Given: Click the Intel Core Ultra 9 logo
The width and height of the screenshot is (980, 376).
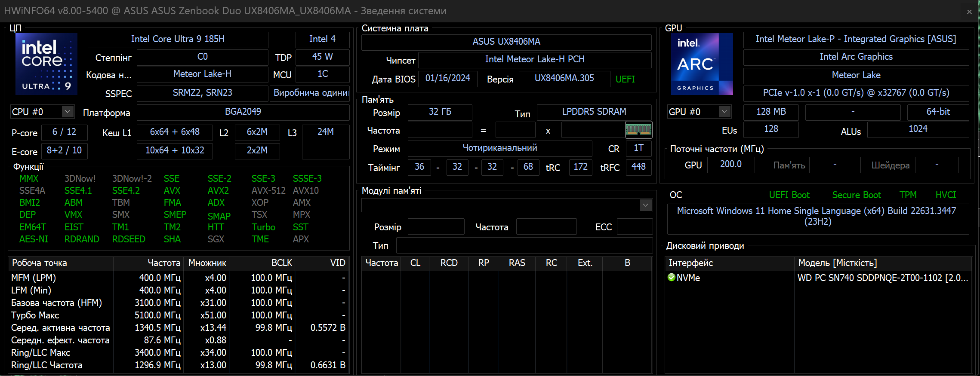Looking at the screenshot, I should click(46, 64).
